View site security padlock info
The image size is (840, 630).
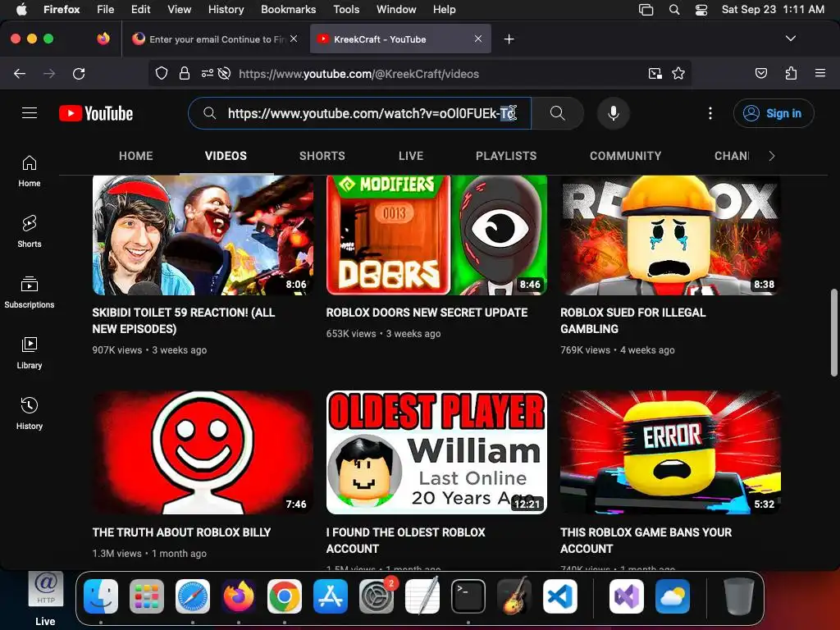point(185,73)
